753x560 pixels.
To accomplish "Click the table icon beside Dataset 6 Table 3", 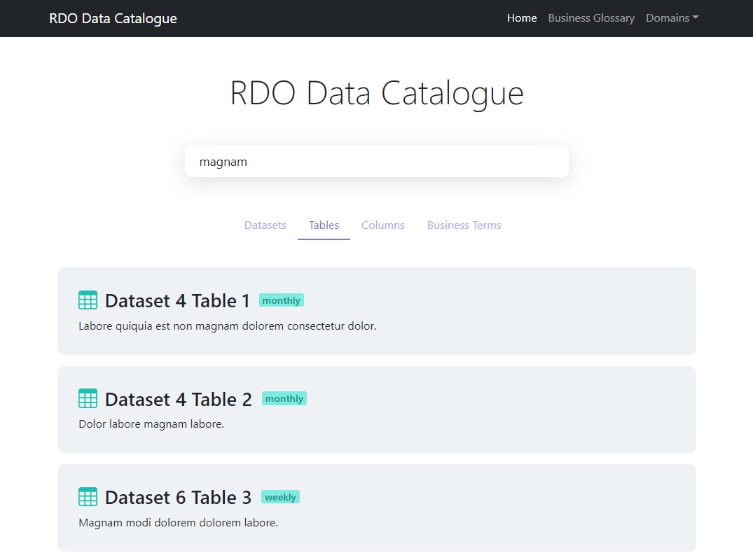I will click(88, 497).
